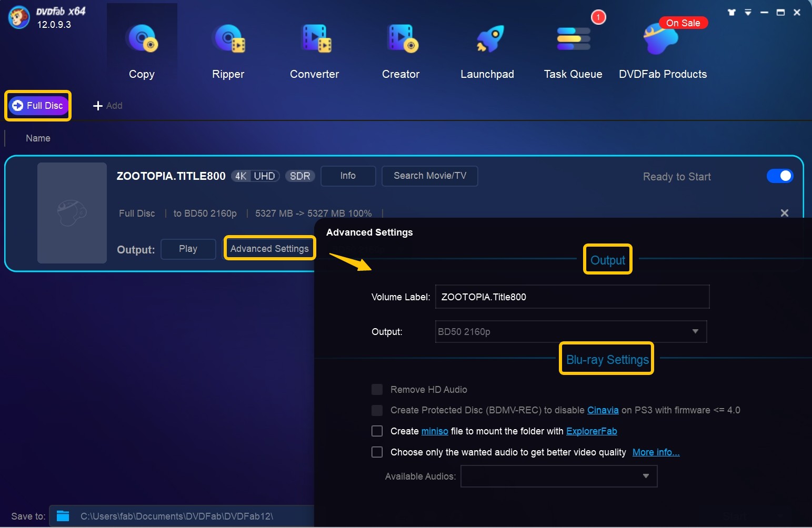This screenshot has width=812, height=528.
Task: Check Create miniso file option
Action: coord(377,431)
